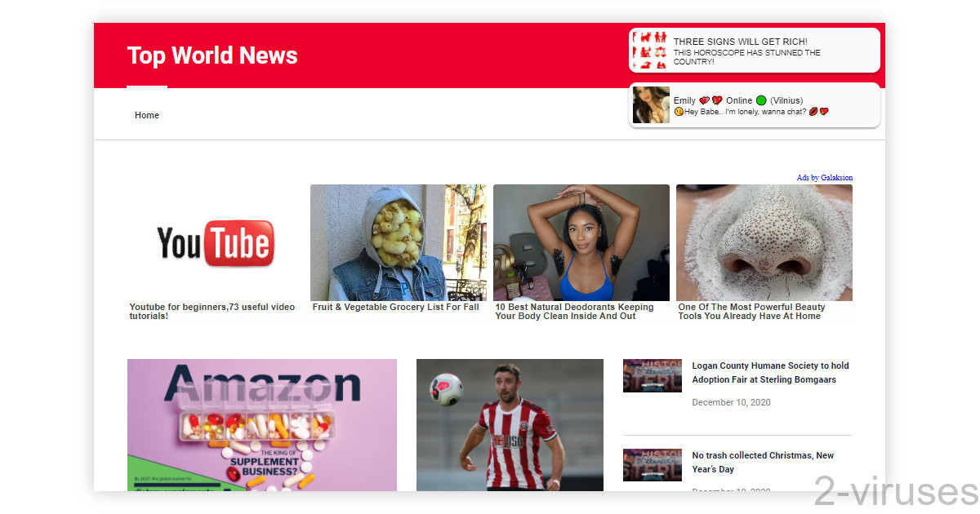Viewport: 980px width, 514px height.
Task: Click the Top World News site title
Action: pos(212,55)
